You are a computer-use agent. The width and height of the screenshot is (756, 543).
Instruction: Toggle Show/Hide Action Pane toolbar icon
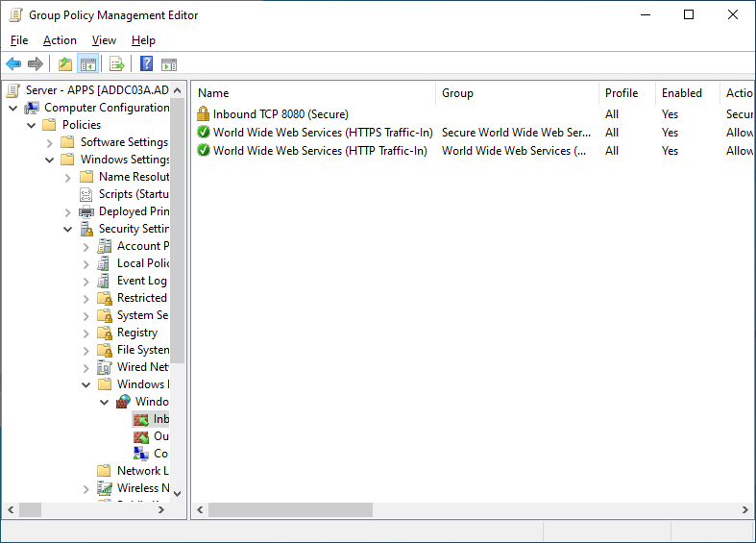pyautogui.click(x=169, y=63)
